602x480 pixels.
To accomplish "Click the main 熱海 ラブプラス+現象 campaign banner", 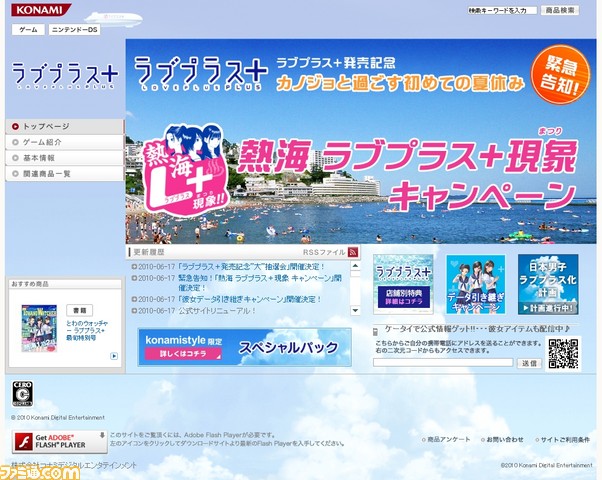I will [361, 141].
